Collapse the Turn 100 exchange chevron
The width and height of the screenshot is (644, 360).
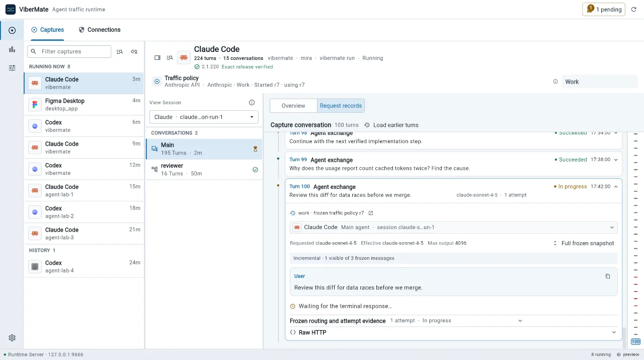[616, 187]
